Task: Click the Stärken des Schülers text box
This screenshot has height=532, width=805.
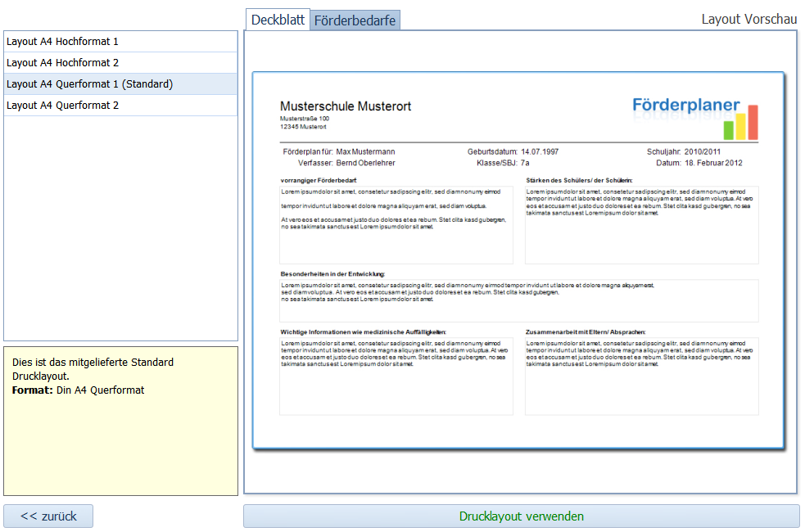Action: click(641, 225)
